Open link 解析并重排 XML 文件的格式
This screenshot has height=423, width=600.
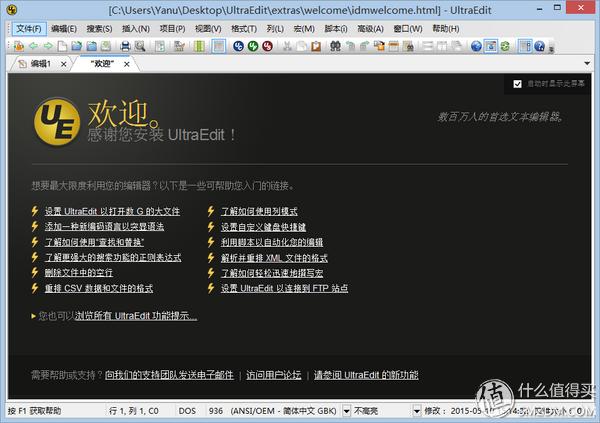pyautogui.click(x=274, y=258)
